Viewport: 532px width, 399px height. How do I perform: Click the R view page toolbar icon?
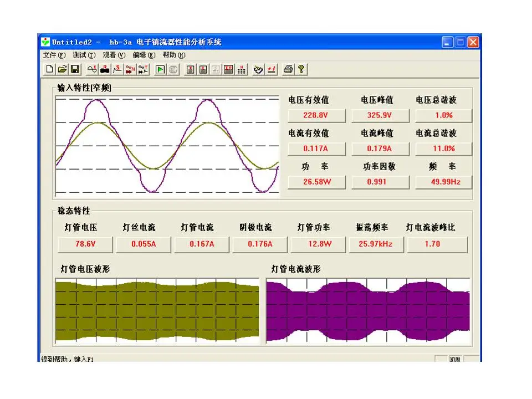point(203,69)
